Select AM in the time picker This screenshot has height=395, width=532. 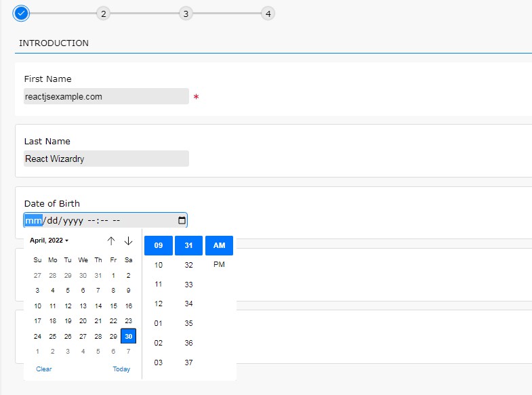(x=219, y=245)
